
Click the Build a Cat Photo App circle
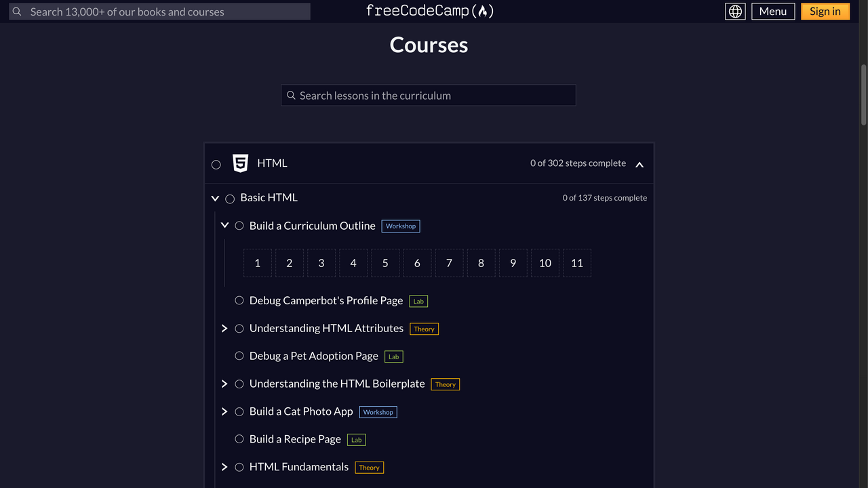tap(239, 411)
